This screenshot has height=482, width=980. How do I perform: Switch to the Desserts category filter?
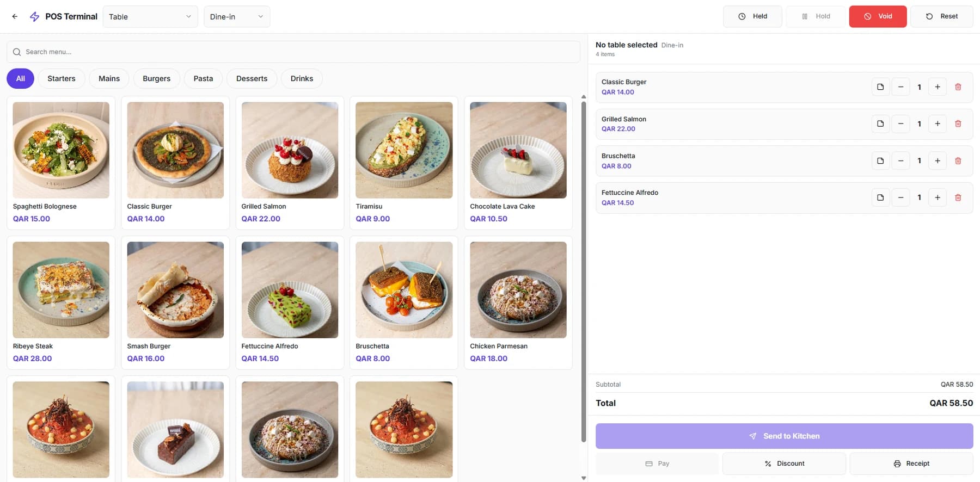point(252,78)
